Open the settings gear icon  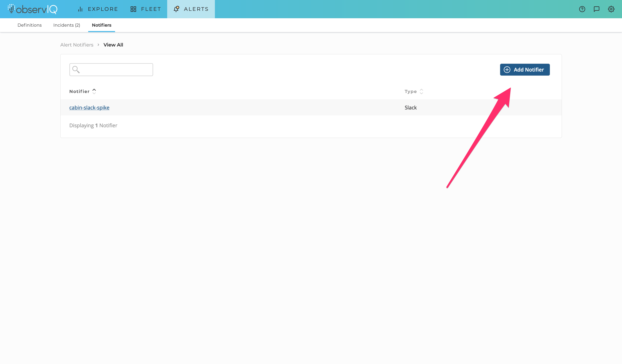click(611, 9)
